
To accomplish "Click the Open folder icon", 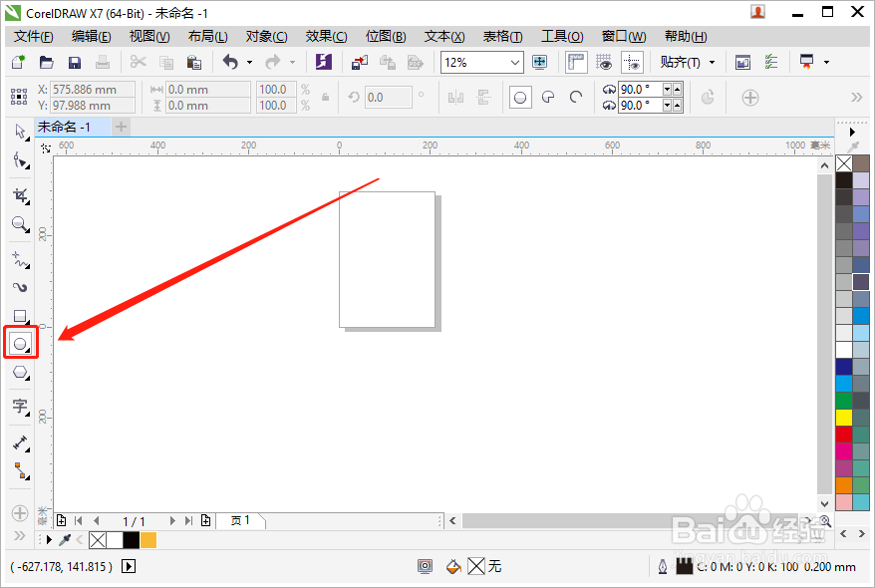I will [x=46, y=62].
